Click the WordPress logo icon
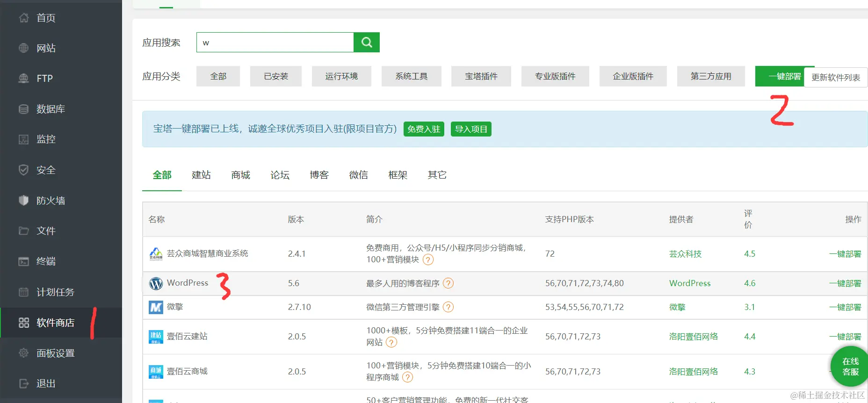868x403 pixels. (x=156, y=283)
